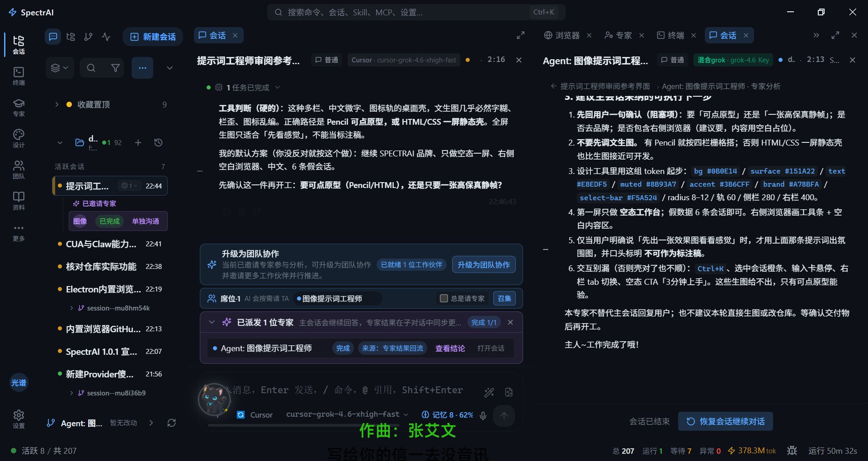Image resolution: width=868 pixels, height=461 pixels.
Task: Open the layers dropdown in session toolbar
Action: 60,68
